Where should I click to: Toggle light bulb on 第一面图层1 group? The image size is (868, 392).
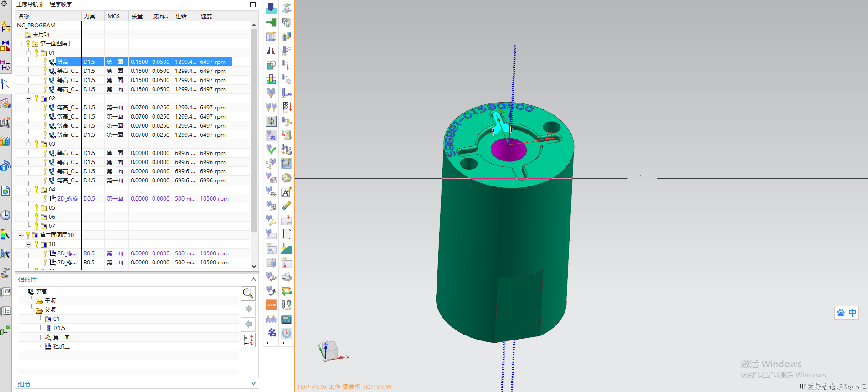tap(27, 43)
